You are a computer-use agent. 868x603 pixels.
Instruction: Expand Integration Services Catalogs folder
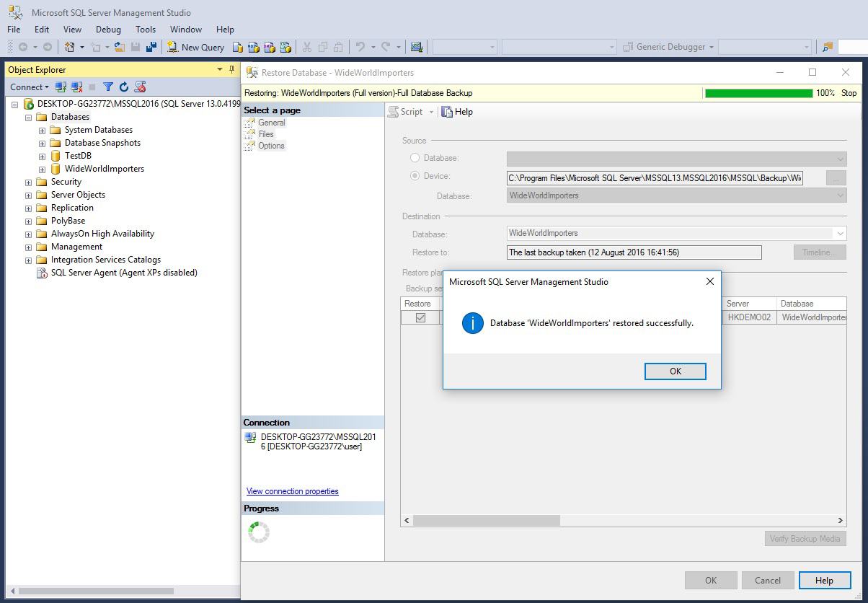28,260
